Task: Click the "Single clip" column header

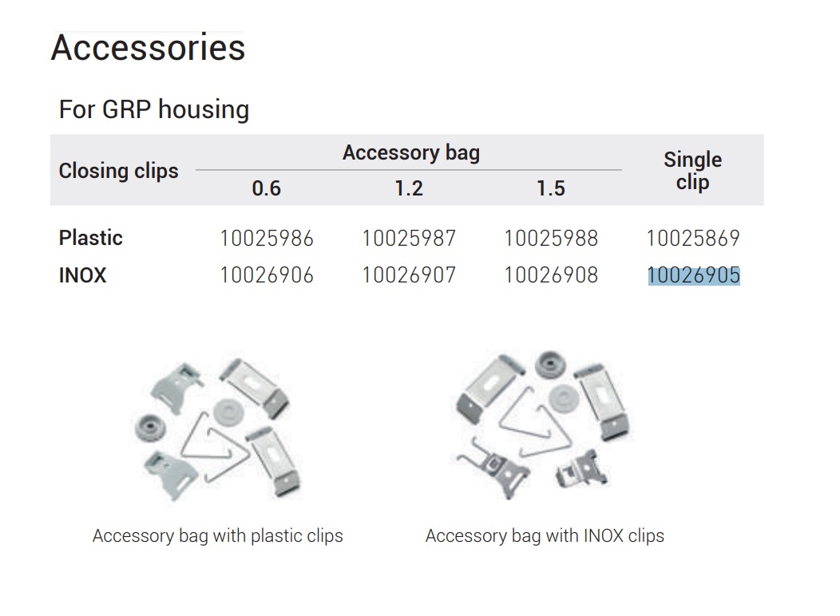Action: coord(692,171)
